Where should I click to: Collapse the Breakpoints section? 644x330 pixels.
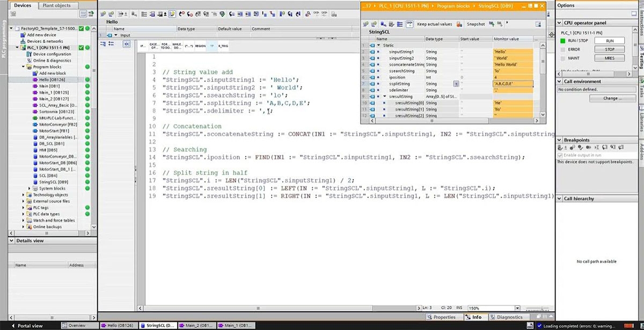(x=560, y=140)
